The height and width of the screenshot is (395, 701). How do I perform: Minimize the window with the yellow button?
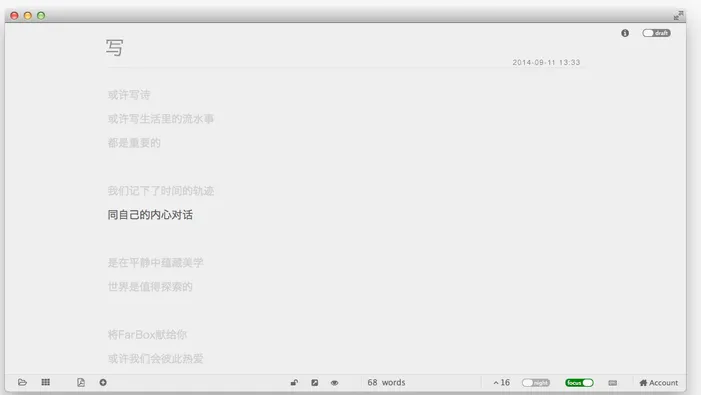[x=28, y=16]
